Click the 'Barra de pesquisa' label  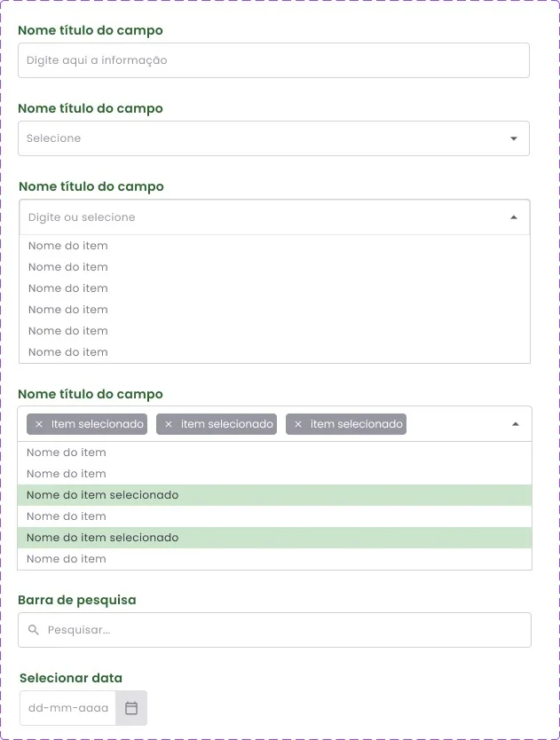77,601
